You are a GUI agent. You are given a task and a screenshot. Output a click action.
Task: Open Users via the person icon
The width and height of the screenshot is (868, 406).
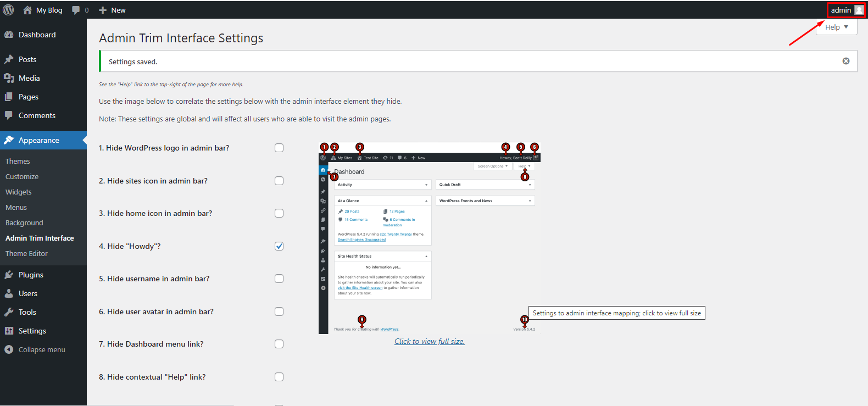pos(9,293)
